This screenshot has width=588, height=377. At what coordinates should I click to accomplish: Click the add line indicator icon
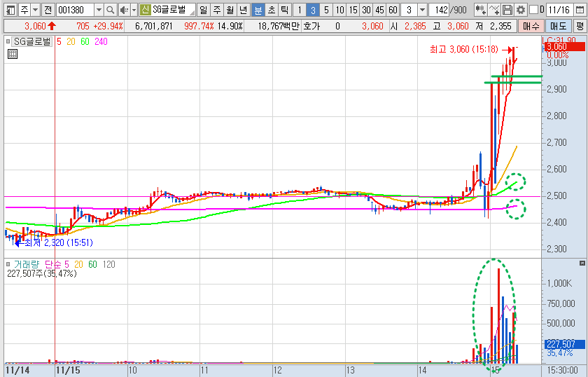pos(494,10)
